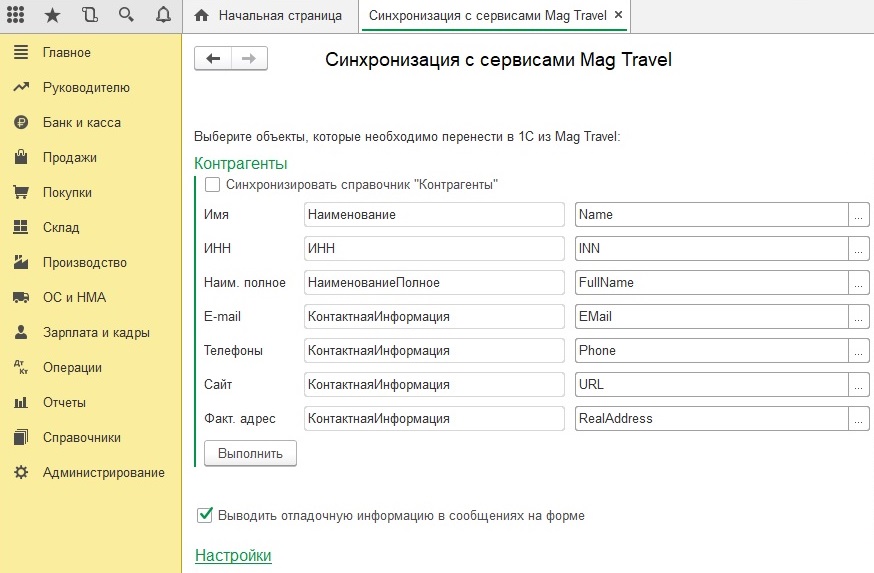Click the RealAddress input field
Image resolution: width=874 pixels, height=573 pixels.
pyautogui.click(x=712, y=419)
